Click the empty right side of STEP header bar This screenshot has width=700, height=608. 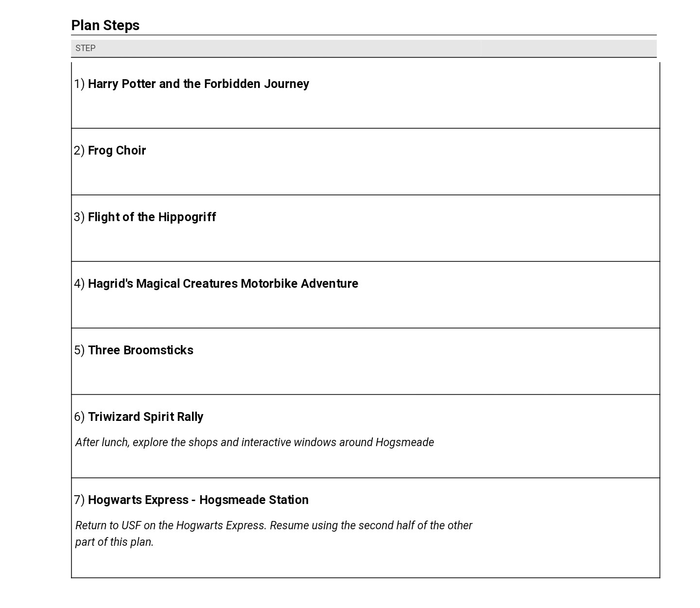(x=568, y=48)
